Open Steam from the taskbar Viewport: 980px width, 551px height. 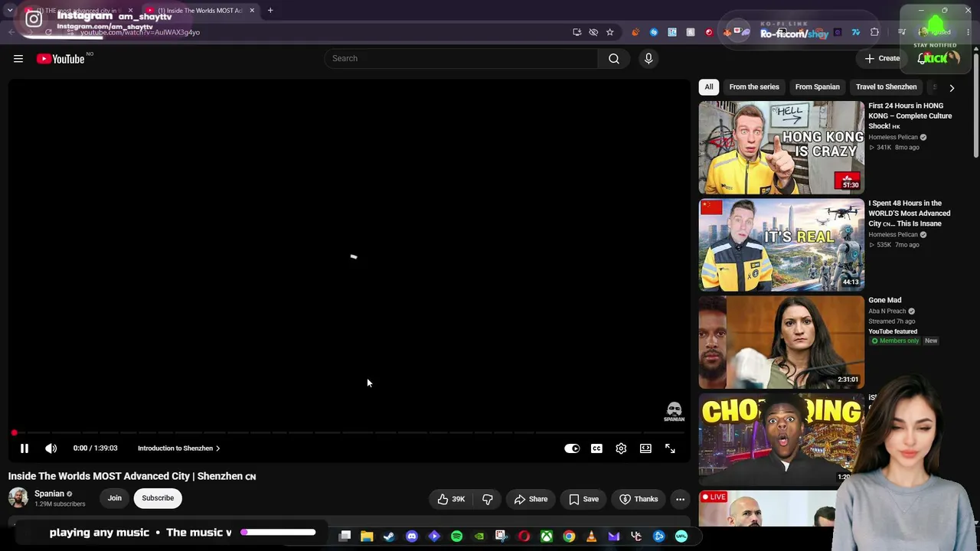(x=389, y=536)
